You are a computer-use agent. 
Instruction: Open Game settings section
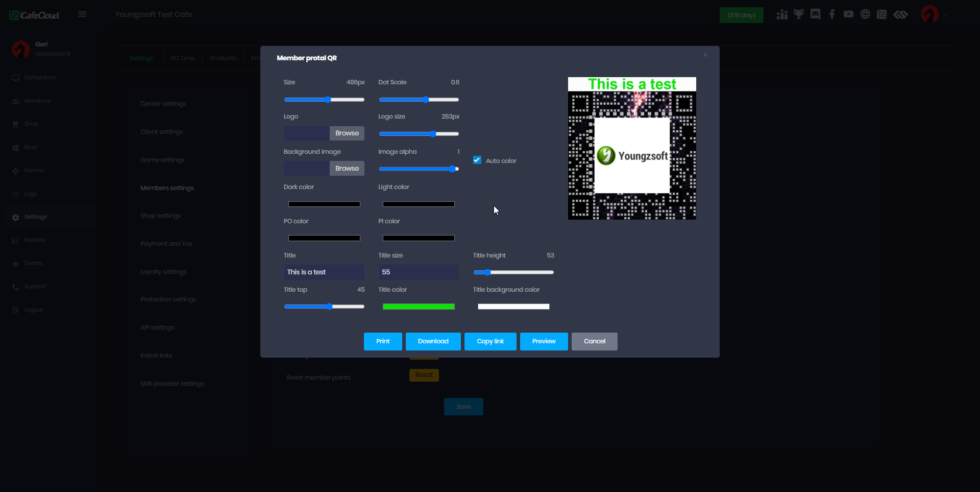tap(162, 160)
